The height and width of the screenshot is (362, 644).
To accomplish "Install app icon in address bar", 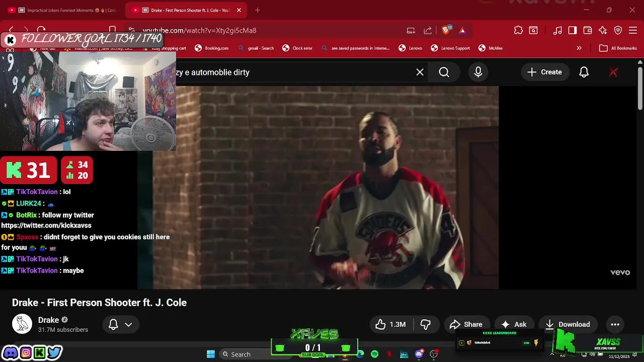I will click(411, 31).
